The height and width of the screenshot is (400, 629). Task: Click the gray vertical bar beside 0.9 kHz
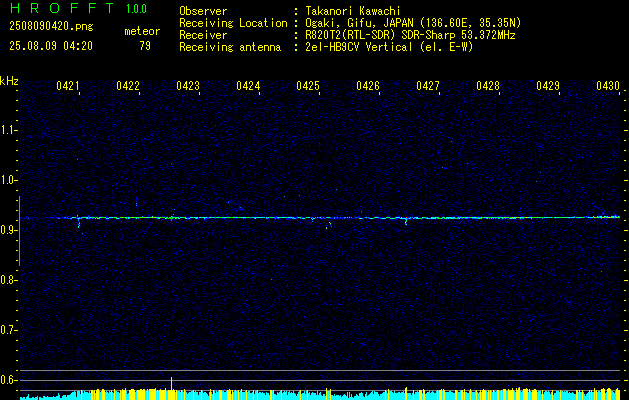click(x=19, y=231)
